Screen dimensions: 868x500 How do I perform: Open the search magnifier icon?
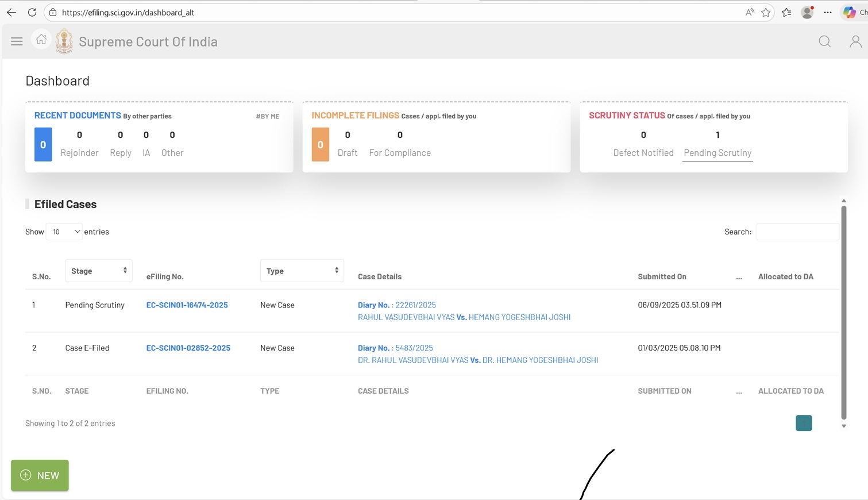click(x=824, y=41)
